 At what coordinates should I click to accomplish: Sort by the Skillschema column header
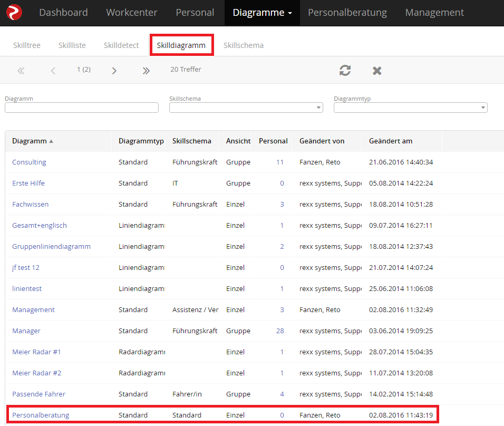(191, 141)
